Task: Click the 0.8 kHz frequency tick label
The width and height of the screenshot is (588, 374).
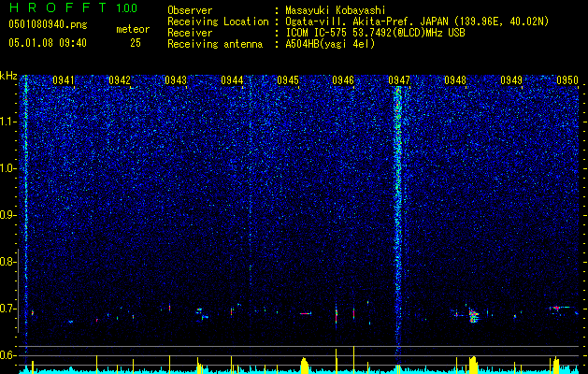Action: tap(8, 262)
